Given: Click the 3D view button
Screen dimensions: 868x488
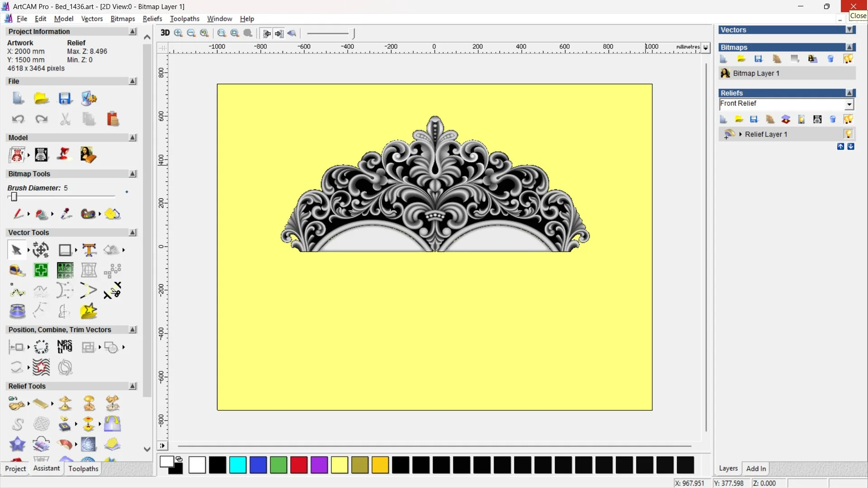Looking at the screenshot, I should pyautogui.click(x=165, y=33).
